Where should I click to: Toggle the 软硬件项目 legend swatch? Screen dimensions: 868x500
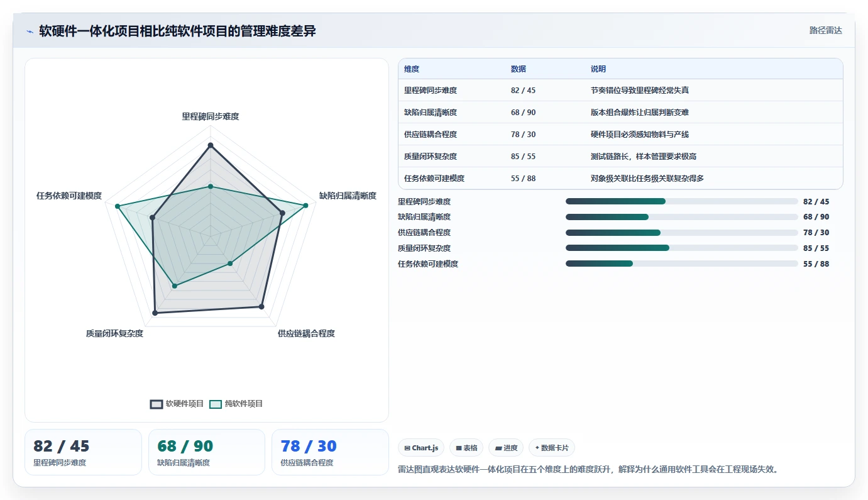(x=157, y=404)
